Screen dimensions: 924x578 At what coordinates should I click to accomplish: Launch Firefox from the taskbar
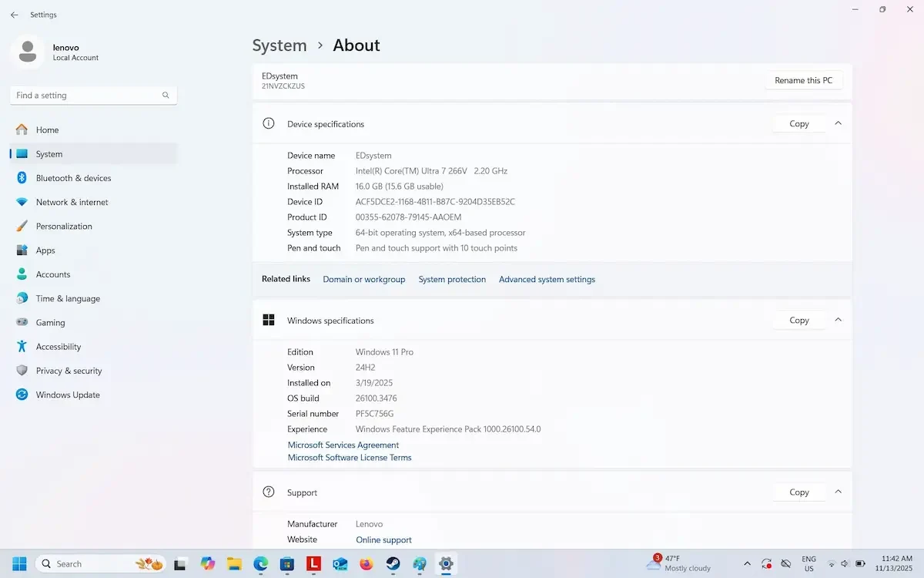click(x=367, y=564)
